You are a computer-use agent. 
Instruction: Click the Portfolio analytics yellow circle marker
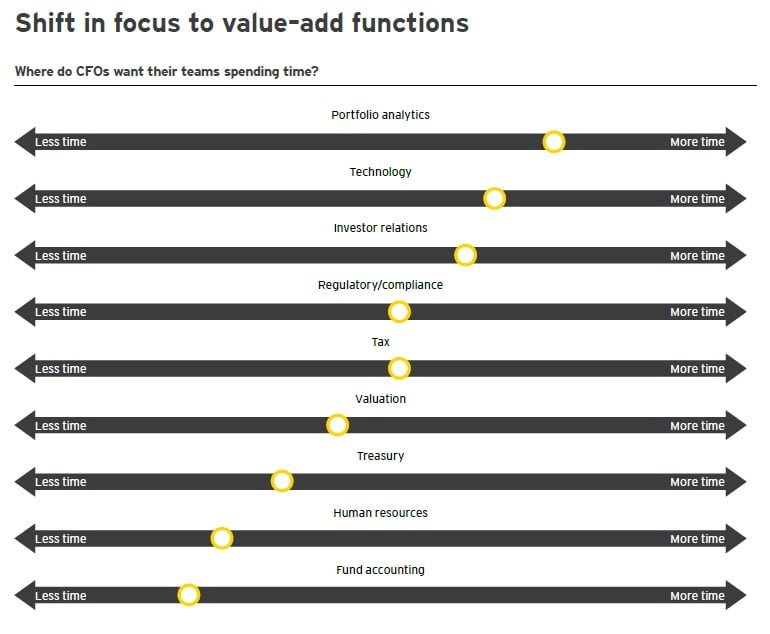point(554,142)
